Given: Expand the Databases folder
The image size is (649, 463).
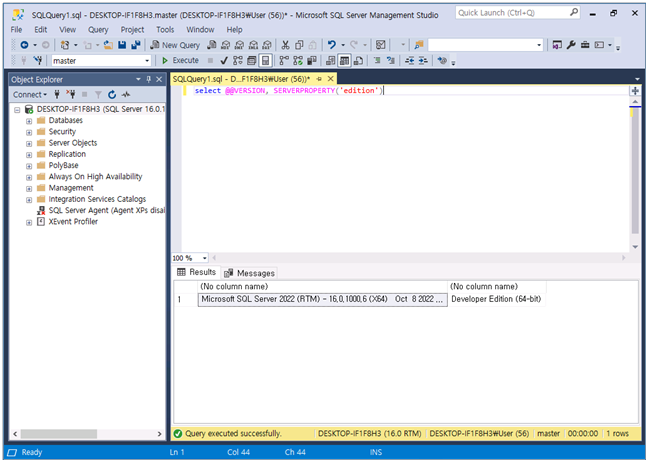Looking at the screenshot, I should 29,121.
